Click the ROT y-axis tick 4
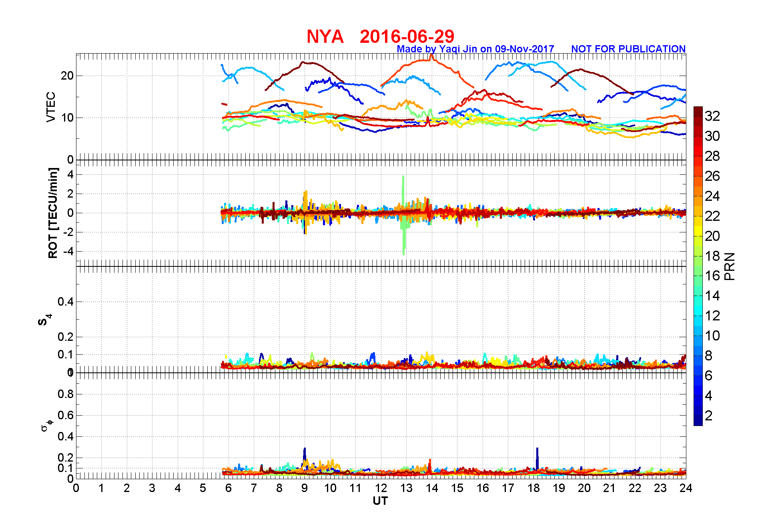Viewport: 762px width, 532px height. tap(70, 174)
